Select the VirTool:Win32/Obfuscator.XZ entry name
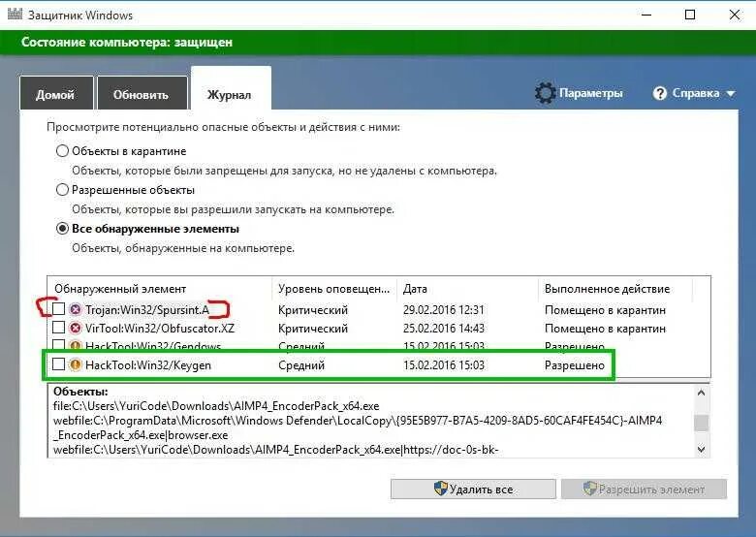 tap(160, 329)
